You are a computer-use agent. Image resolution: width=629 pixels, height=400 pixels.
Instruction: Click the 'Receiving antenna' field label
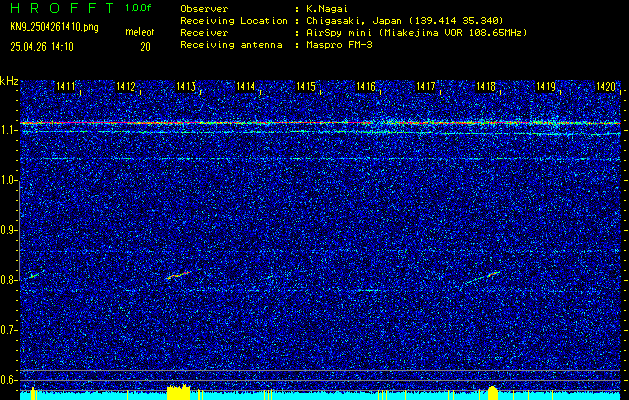(x=231, y=45)
